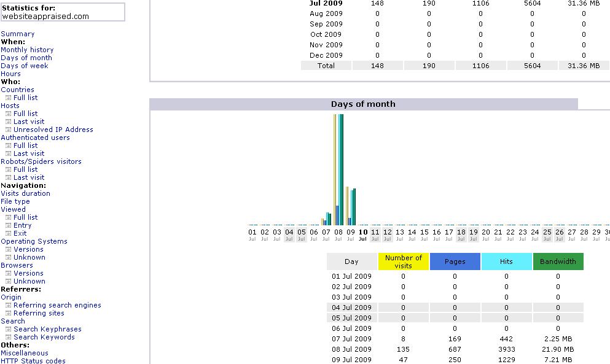The image size is (610, 364).
Task: Select the 08 Jul 2009 table row
Action: coord(455,349)
